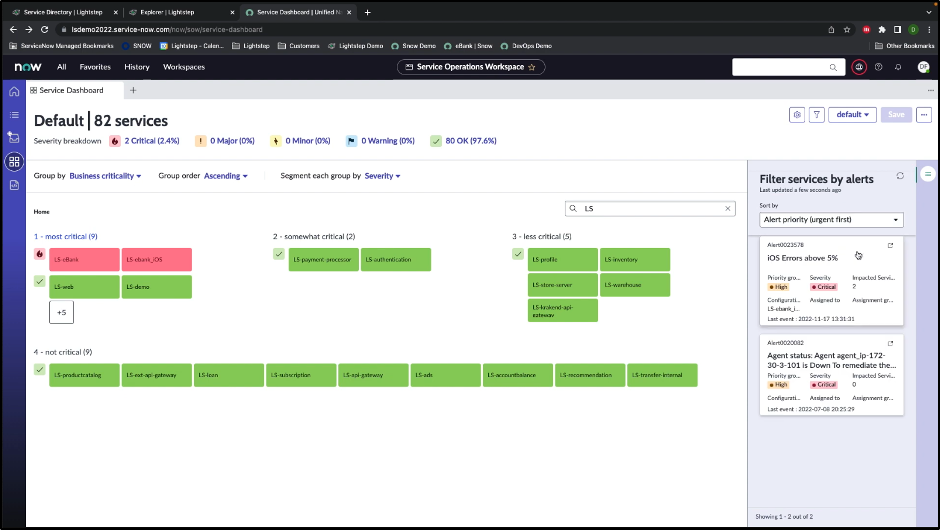
Task: Open the Favorites menu
Action: pyautogui.click(x=95, y=67)
